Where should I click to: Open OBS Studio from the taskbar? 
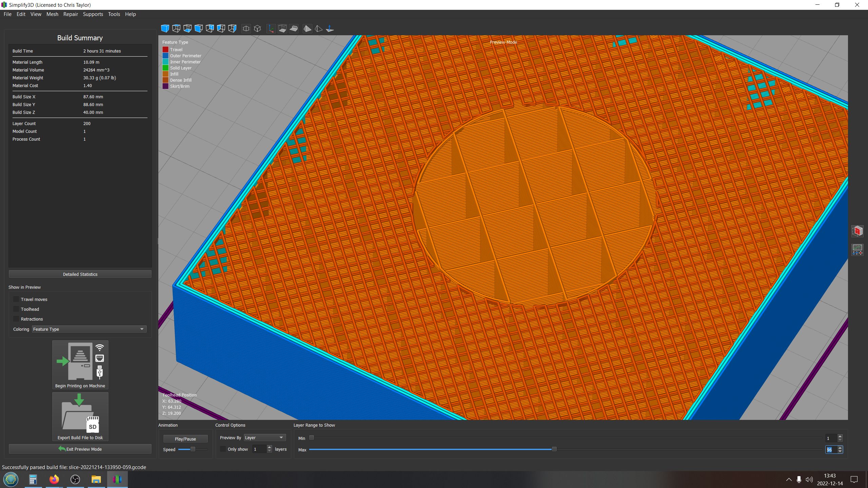pyautogui.click(x=75, y=479)
